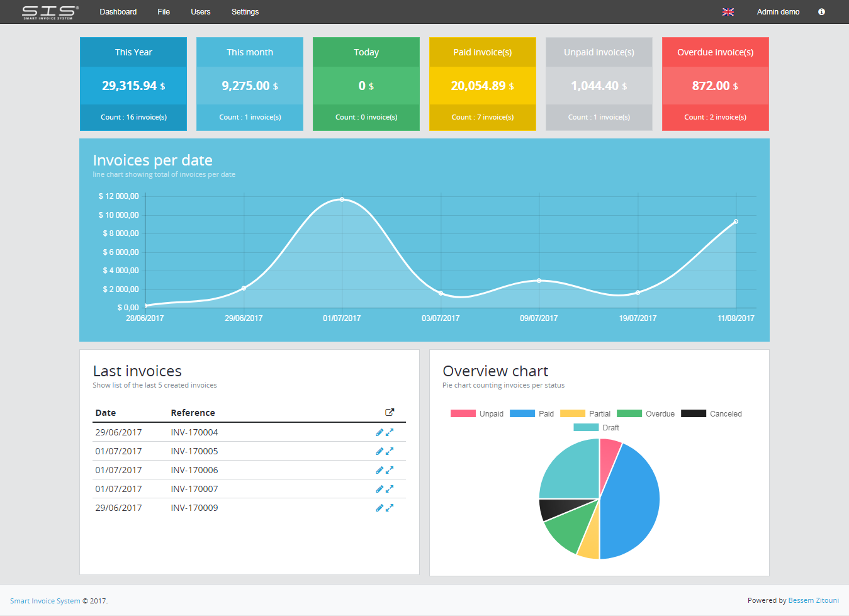Open the File menu
This screenshot has width=849, height=616.
164,11
